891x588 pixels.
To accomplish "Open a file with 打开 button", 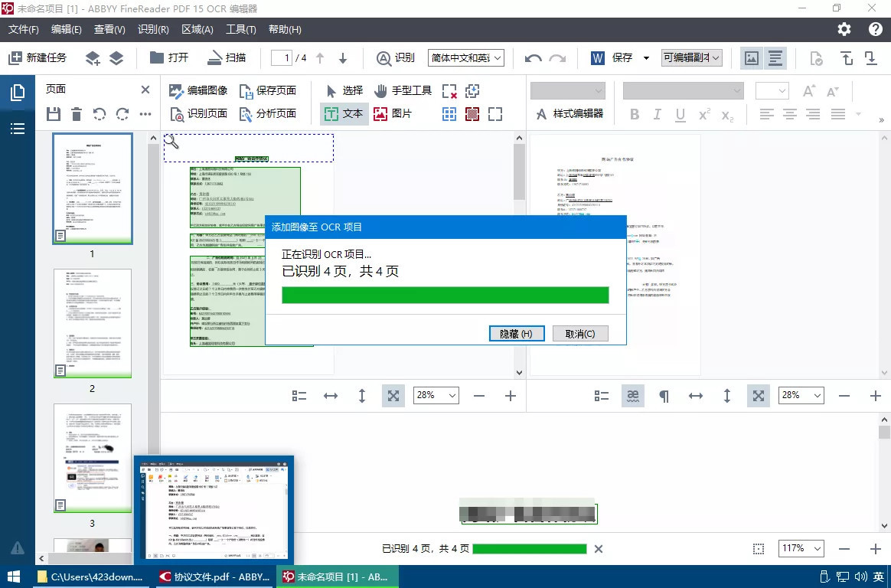I will [x=168, y=58].
